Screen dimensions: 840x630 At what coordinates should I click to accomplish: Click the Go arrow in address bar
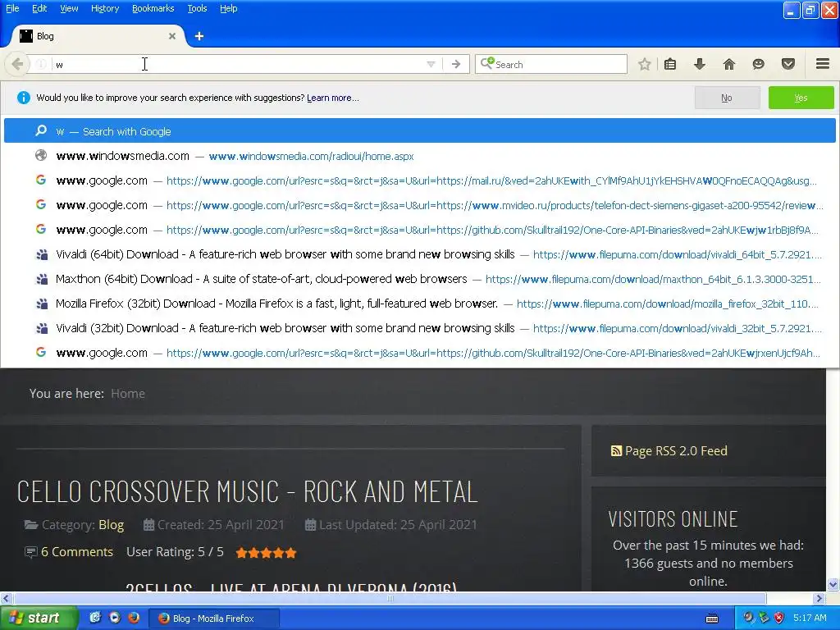(456, 64)
